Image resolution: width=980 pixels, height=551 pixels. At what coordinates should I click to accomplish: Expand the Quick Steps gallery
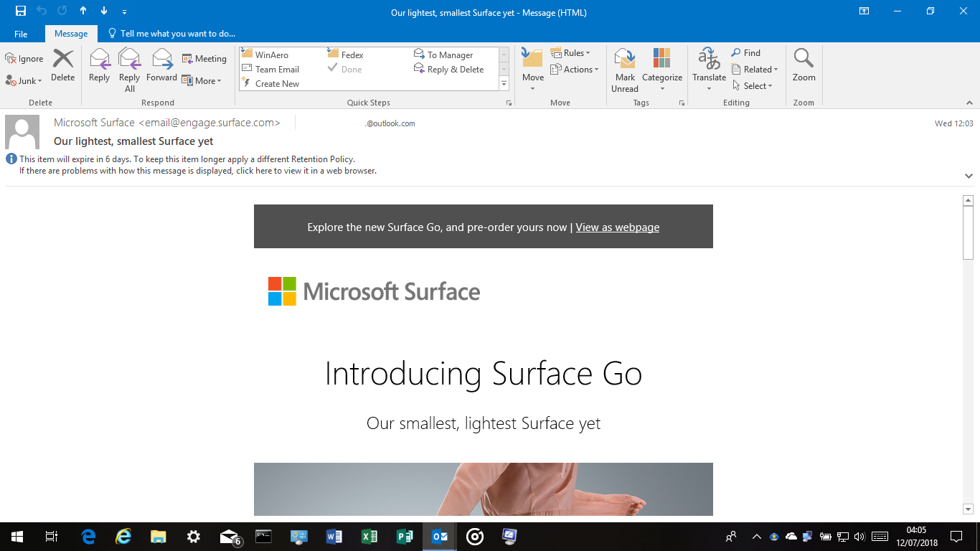pyautogui.click(x=504, y=84)
